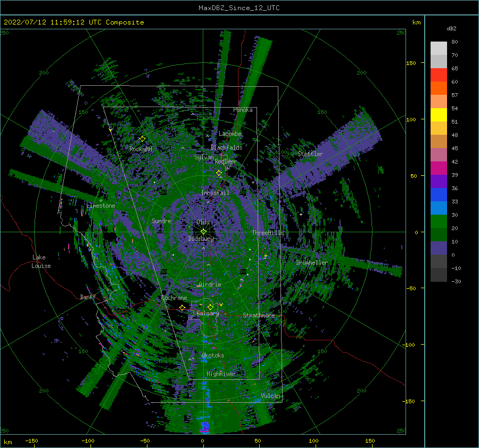The image size is (479, 448).
Task: Click the Blackfalds label
Action: pos(226,148)
